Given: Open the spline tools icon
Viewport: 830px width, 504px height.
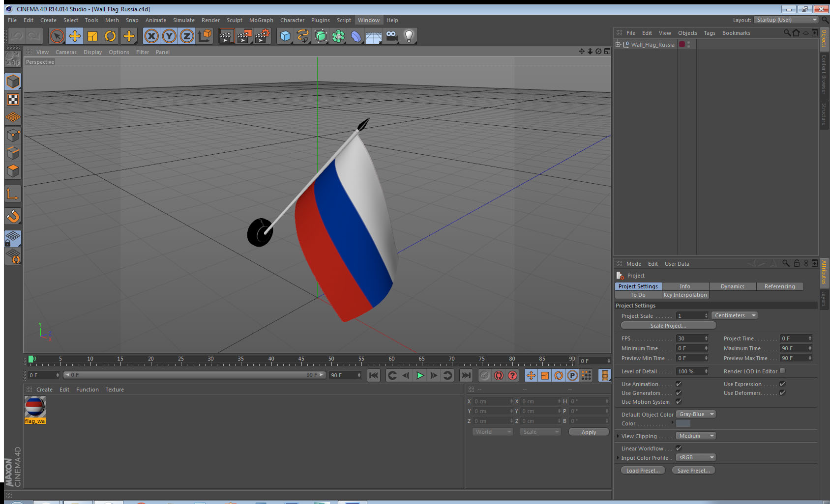Looking at the screenshot, I should 303,36.
